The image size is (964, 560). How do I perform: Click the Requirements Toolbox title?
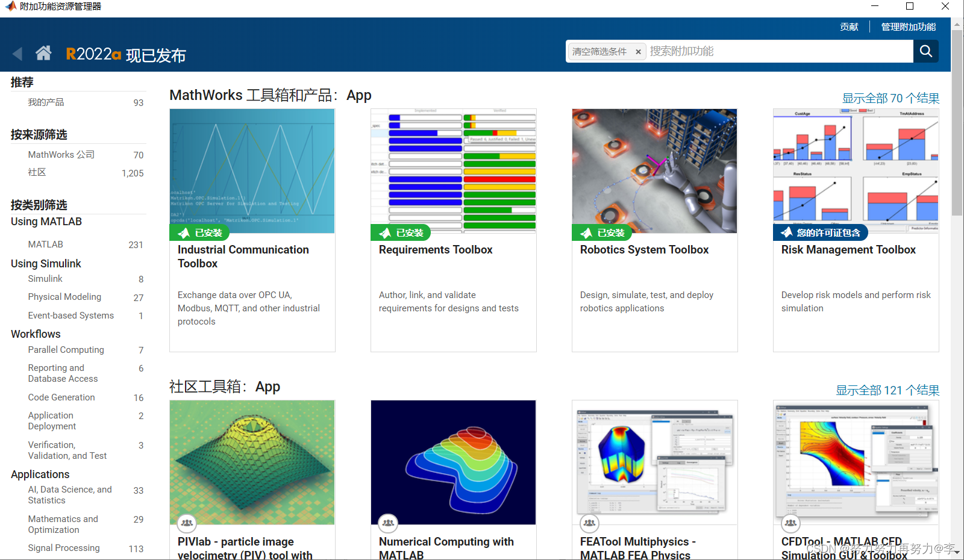click(x=436, y=249)
